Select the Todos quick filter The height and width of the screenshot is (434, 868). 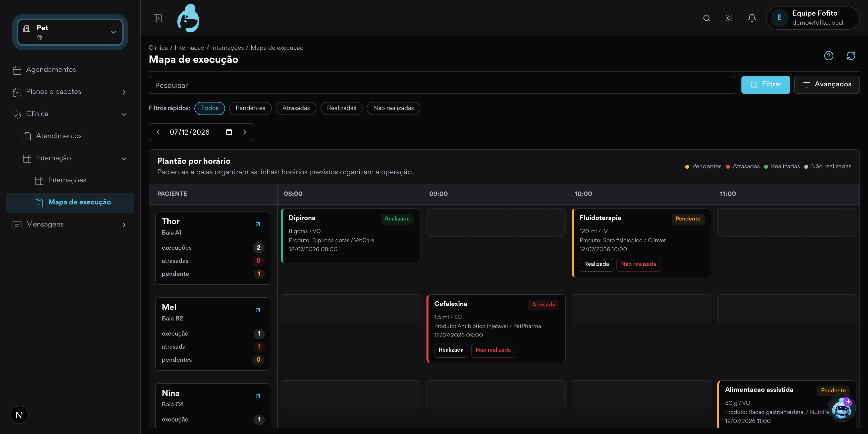tap(209, 108)
